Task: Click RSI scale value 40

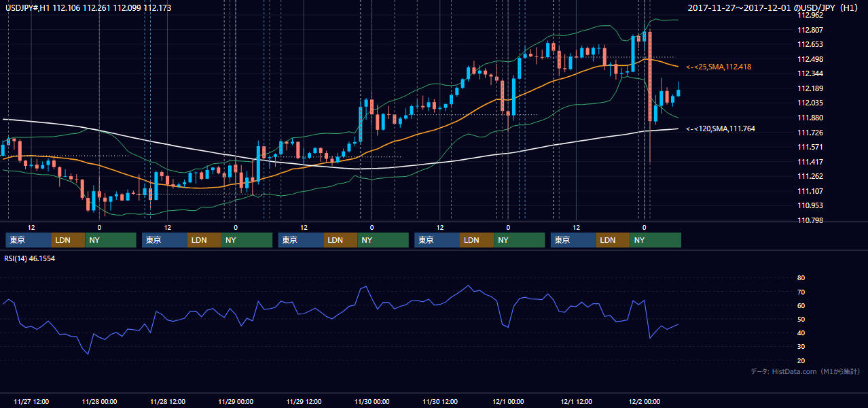Action: [x=801, y=333]
